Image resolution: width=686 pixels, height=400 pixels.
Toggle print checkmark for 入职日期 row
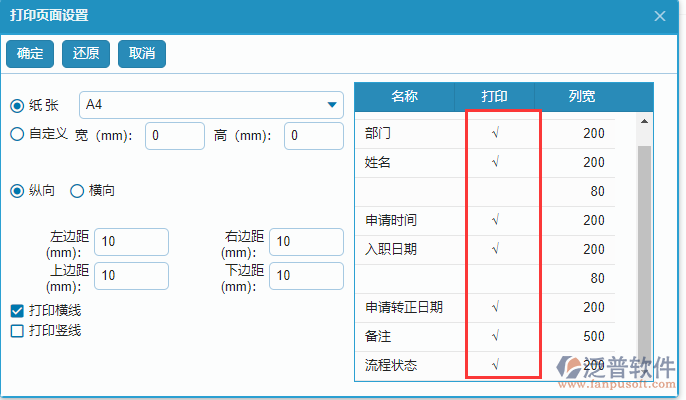(x=495, y=249)
